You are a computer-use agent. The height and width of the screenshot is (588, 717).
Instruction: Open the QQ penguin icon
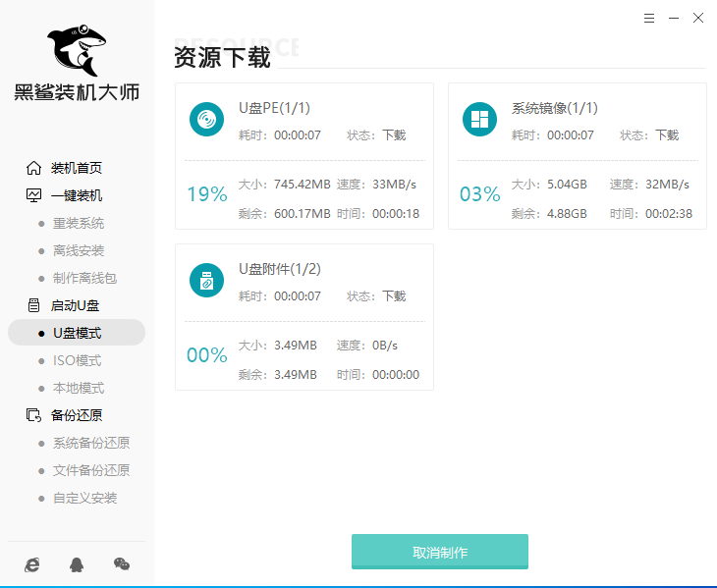click(77, 564)
